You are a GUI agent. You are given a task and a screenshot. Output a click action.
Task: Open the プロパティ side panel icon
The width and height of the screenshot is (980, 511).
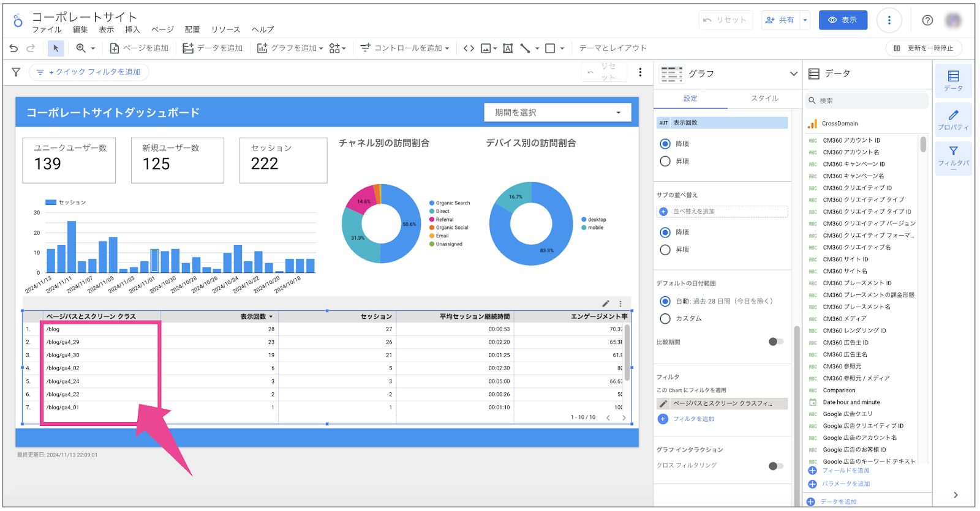[954, 120]
